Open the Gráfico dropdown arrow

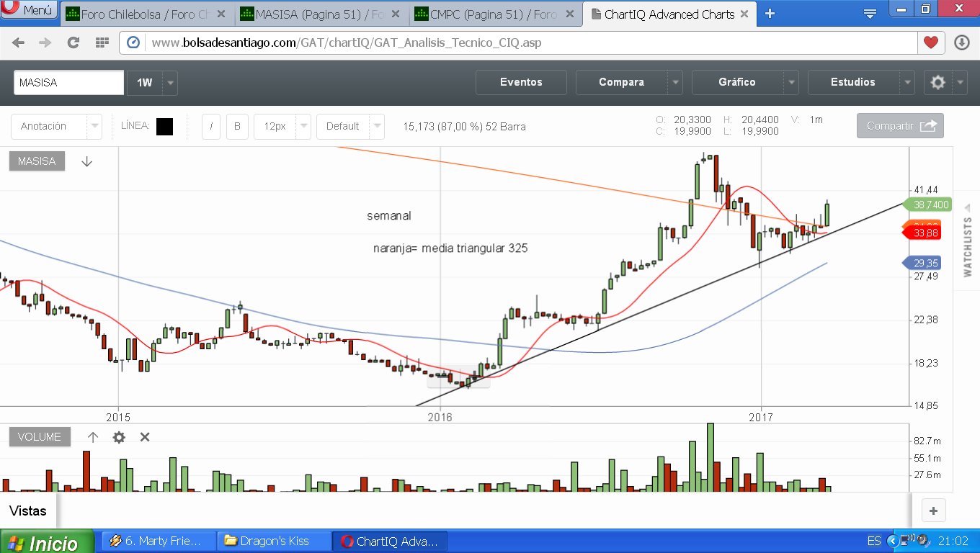pyautogui.click(x=791, y=82)
